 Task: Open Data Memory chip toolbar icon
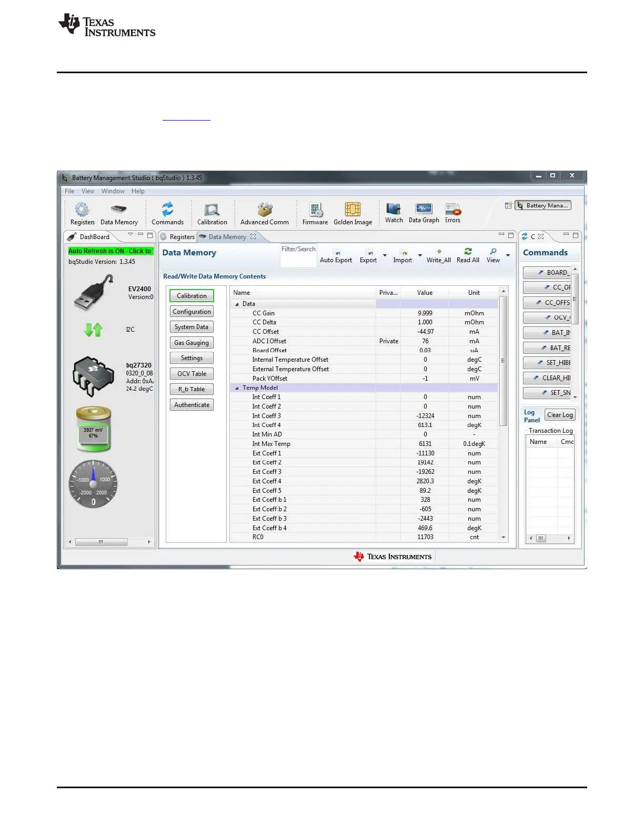119,210
